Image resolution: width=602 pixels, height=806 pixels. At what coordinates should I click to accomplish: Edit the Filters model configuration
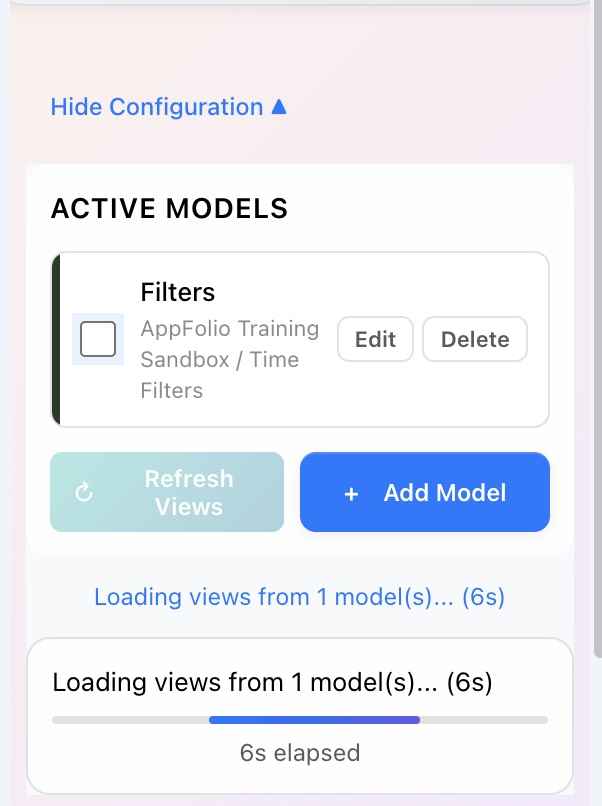pos(375,339)
